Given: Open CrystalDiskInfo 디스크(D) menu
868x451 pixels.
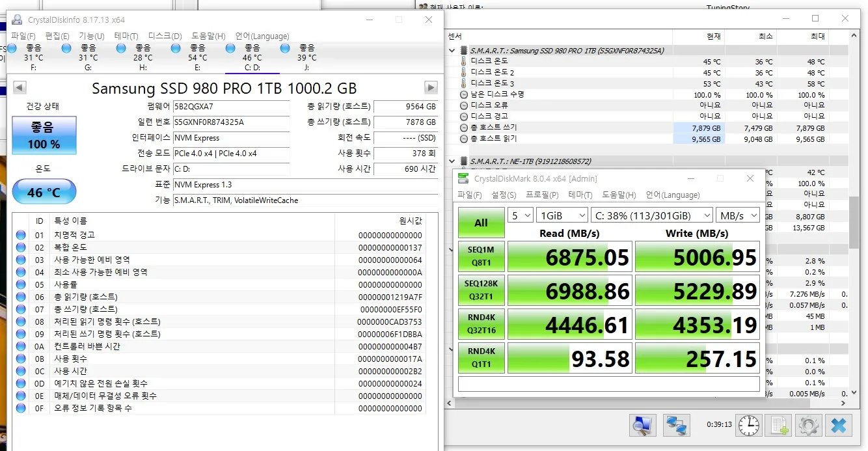Looking at the screenshot, I should tap(165, 36).
